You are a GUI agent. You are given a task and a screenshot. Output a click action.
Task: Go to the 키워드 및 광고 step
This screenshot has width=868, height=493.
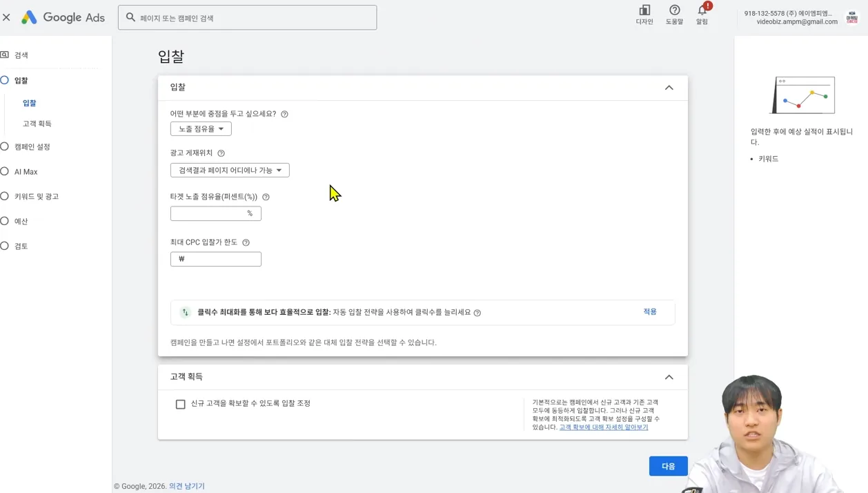37,197
